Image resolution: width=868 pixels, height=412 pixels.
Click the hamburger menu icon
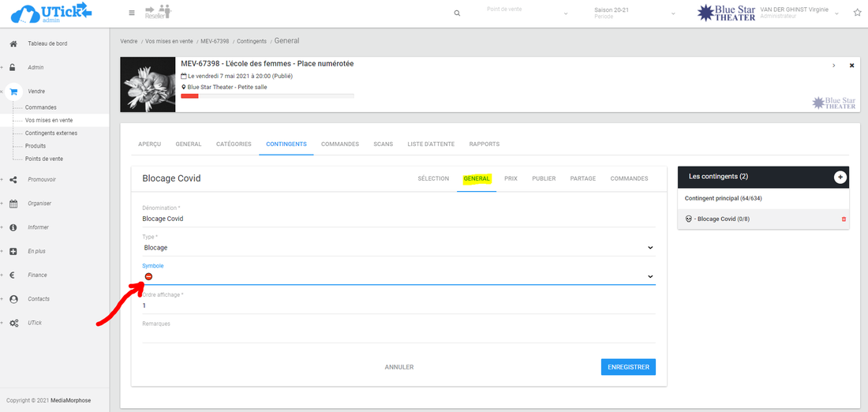click(131, 13)
